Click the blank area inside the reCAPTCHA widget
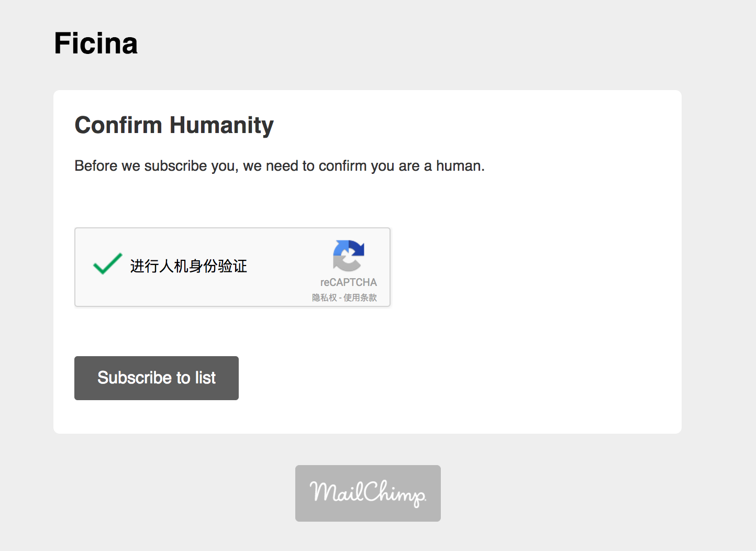 click(283, 267)
